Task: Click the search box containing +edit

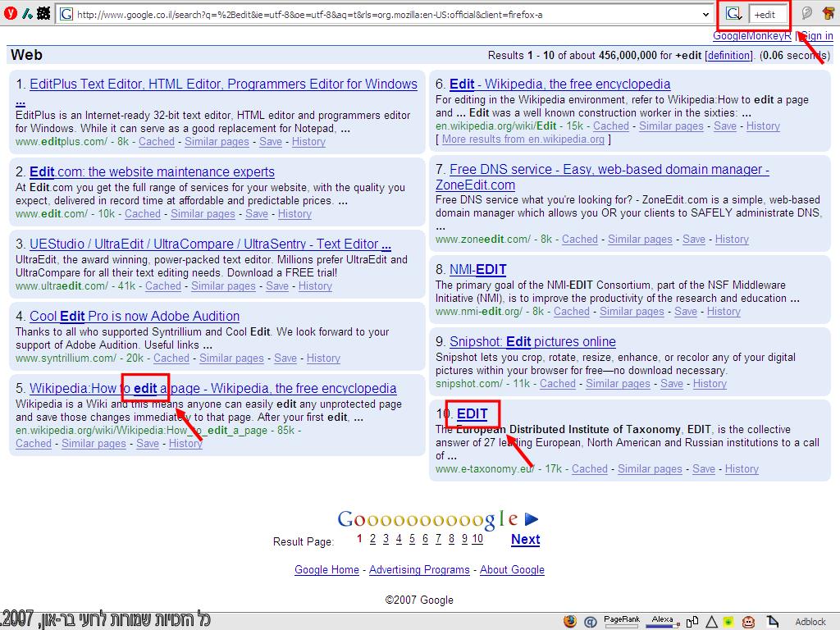Action: 769,15
